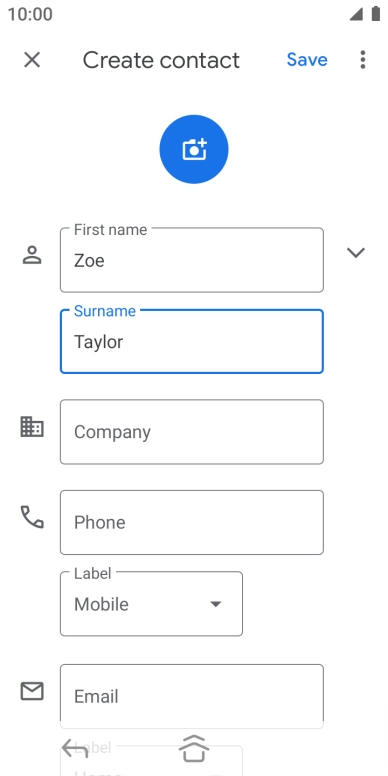Focus the First name field containing Zoe
388x776 pixels.
pos(192,260)
